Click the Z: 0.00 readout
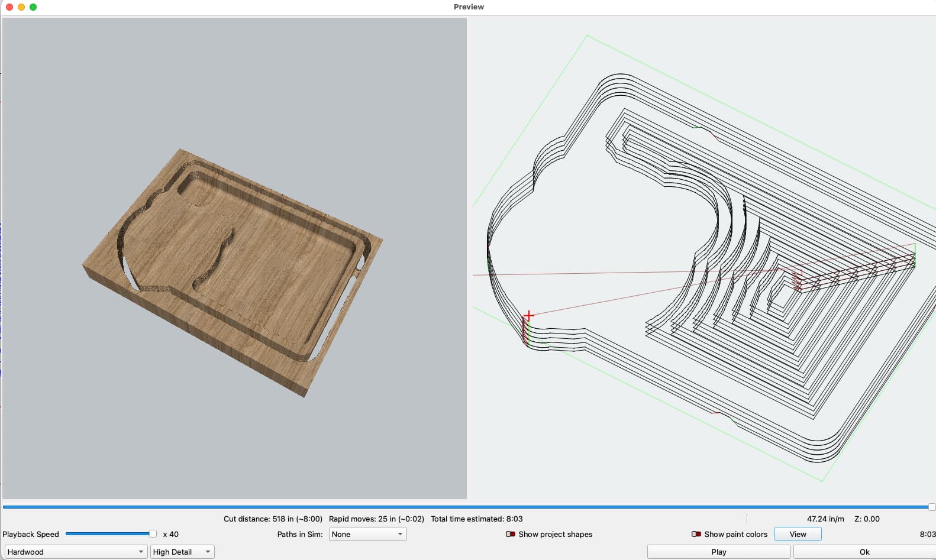The height and width of the screenshot is (560, 936). [867, 519]
